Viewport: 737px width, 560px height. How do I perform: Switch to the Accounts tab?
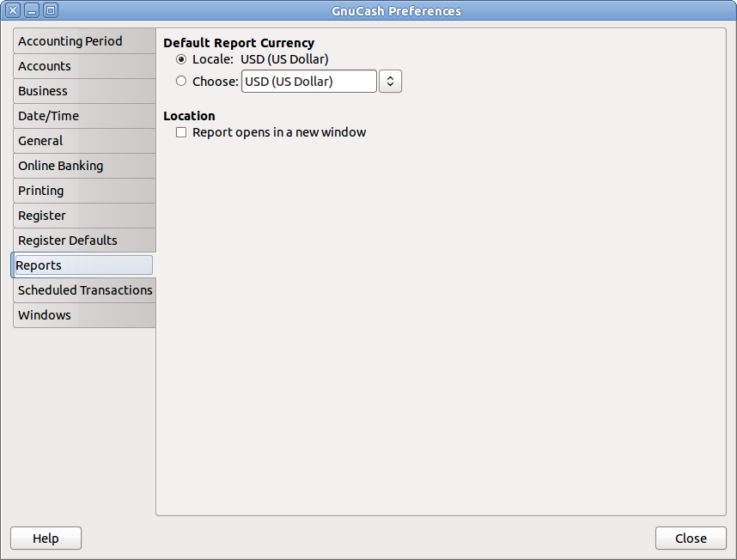coord(84,66)
